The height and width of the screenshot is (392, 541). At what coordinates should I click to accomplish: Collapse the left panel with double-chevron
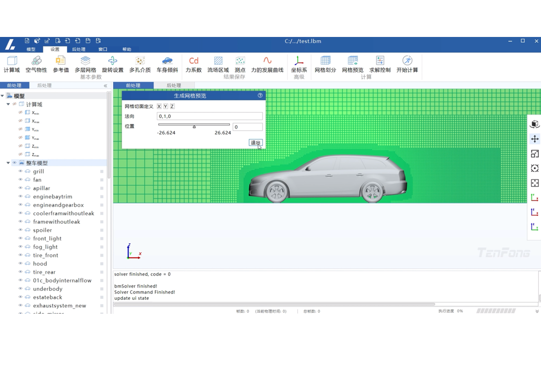(x=105, y=86)
